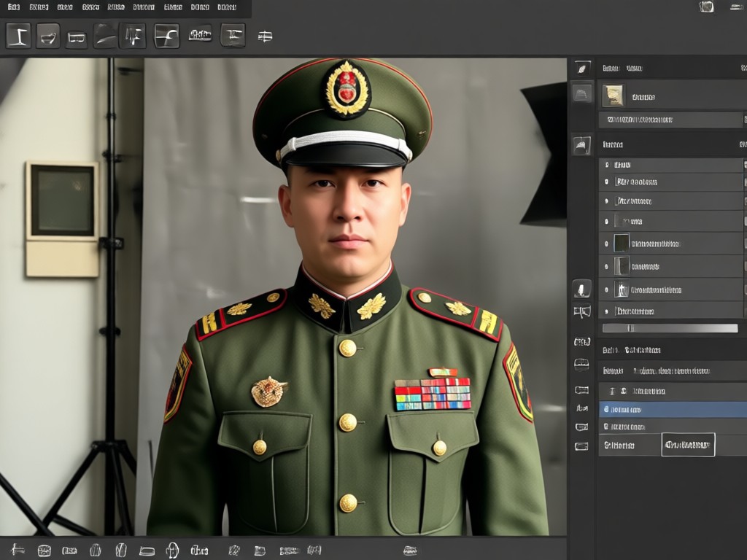Click the padlock-shaped icon in bottom bar
The width and height of the screenshot is (747, 560).
(172, 550)
